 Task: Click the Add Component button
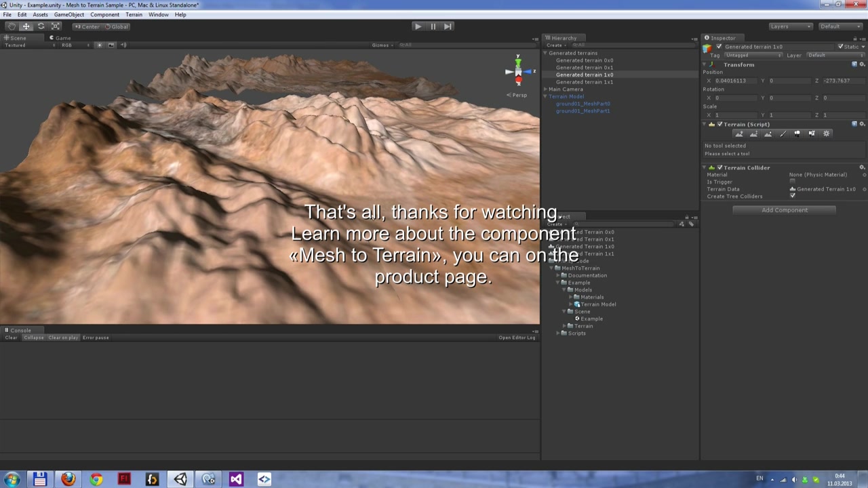pos(785,210)
